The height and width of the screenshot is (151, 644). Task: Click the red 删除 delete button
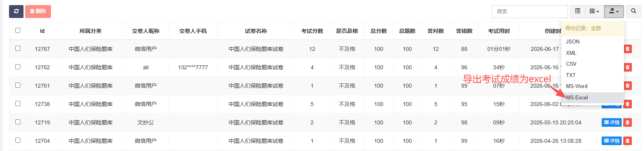pos(38,11)
